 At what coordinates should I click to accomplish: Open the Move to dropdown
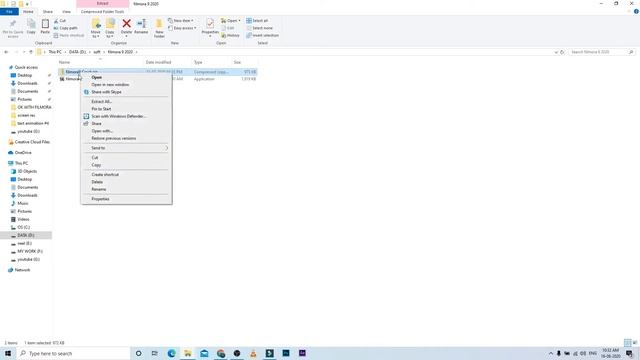96,34
